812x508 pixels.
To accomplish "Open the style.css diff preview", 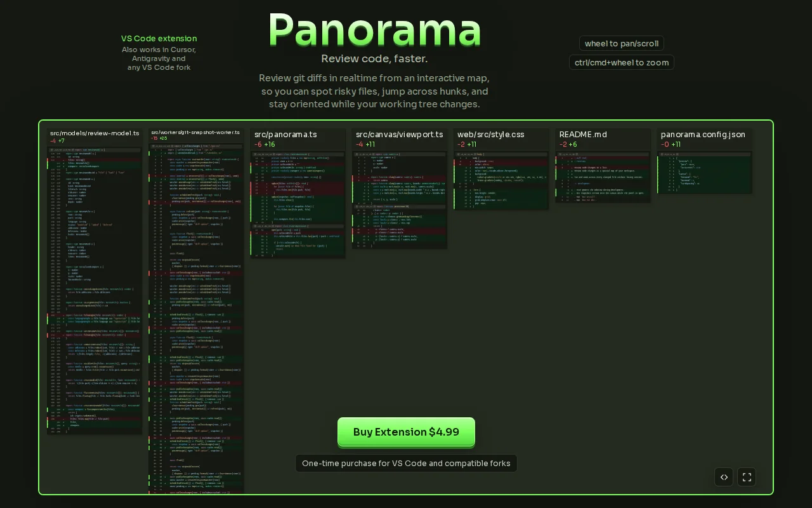I will click(x=501, y=180).
